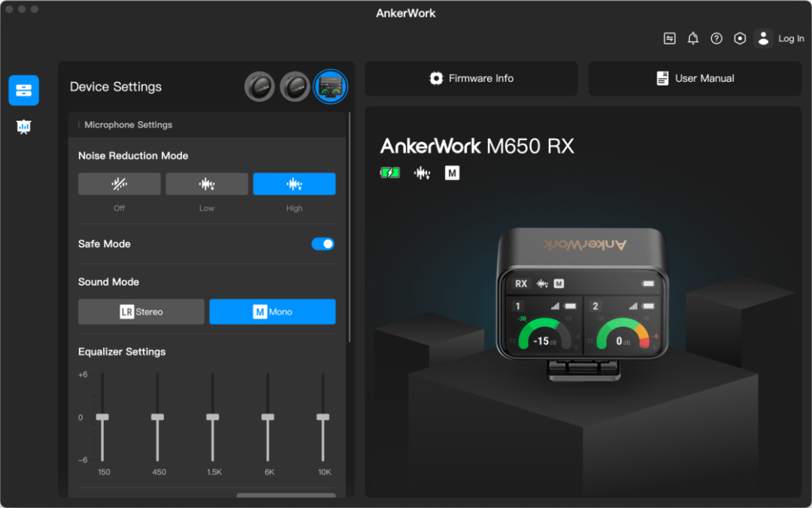
Task: Click the Log In link
Action: (791, 38)
